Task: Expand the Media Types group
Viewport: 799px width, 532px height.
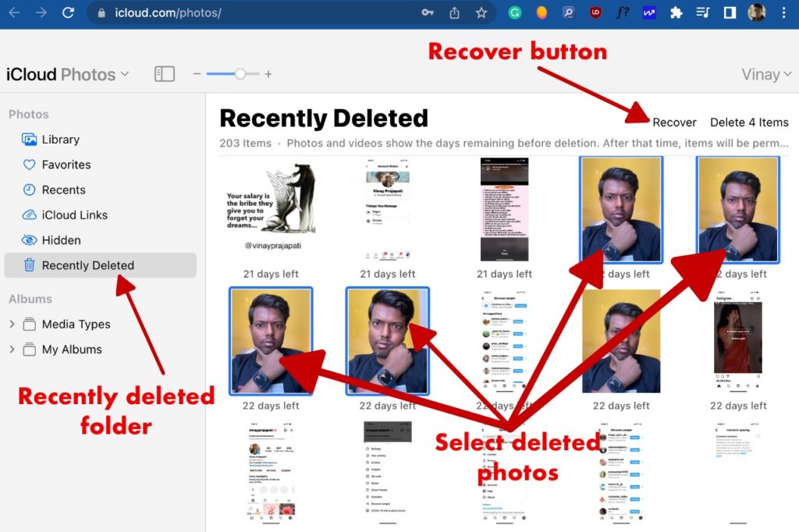Action: click(x=12, y=324)
